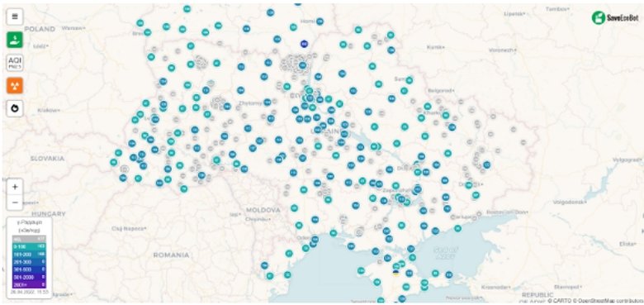The width and height of the screenshot is (644, 305).
Task: Click the MOLDOVA country label
Action: tap(263, 210)
